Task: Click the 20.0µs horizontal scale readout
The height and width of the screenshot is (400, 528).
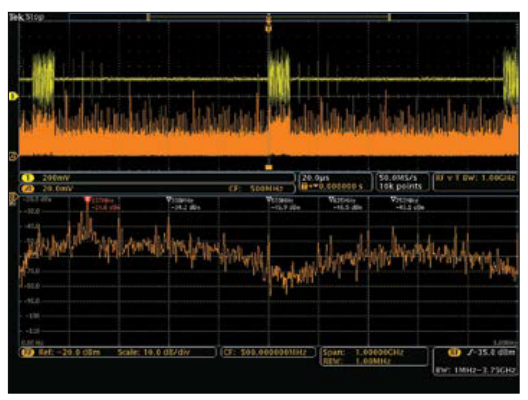Action: click(316, 178)
